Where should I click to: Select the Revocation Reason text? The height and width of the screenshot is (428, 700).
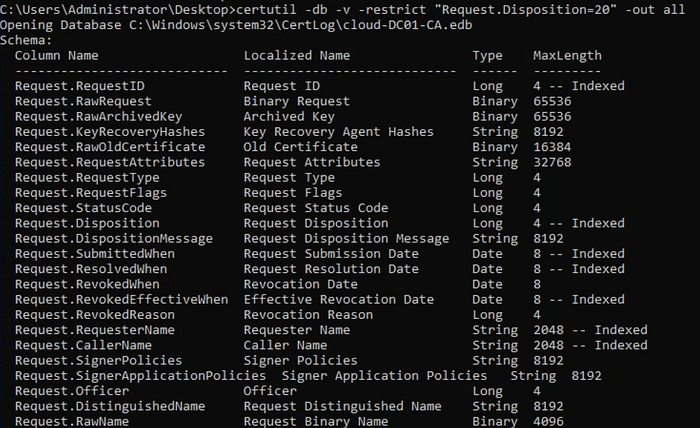pyautogui.click(x=308, y=315)
